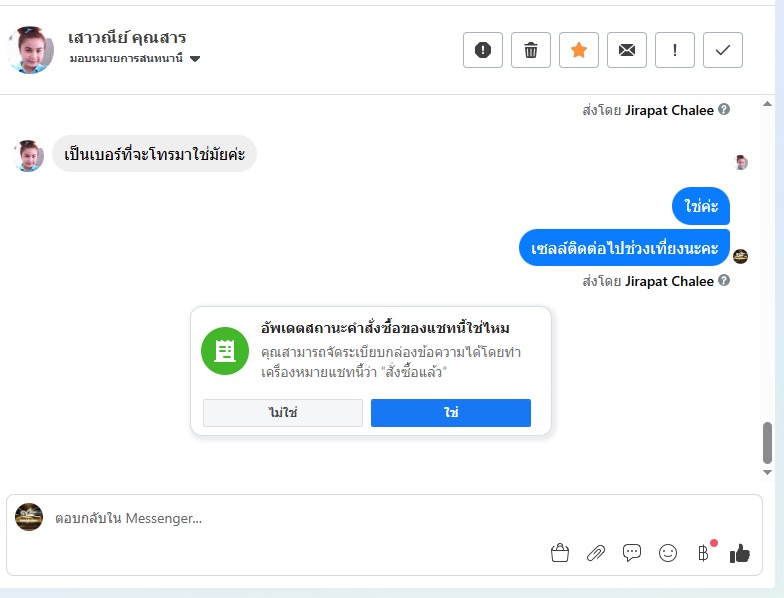784x598 pixels.
Task: Open saved replies speech bubble icon
Action: [632, 552]
